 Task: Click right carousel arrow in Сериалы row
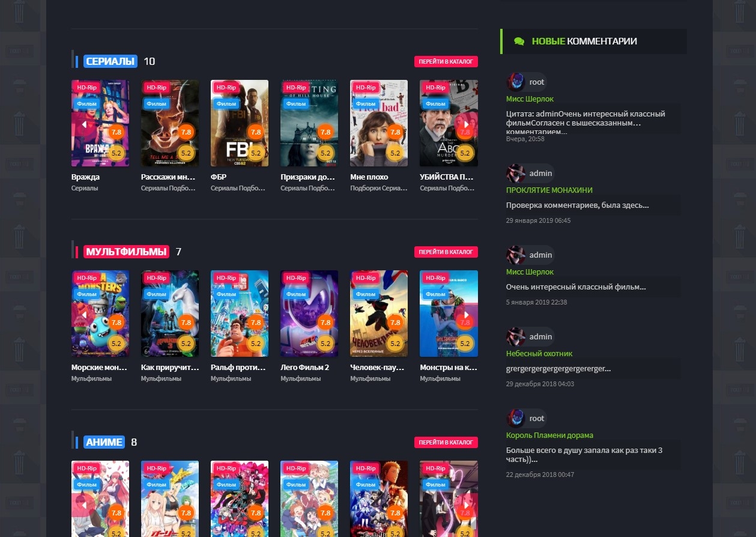pyautogui.click(x=466, y=124)
